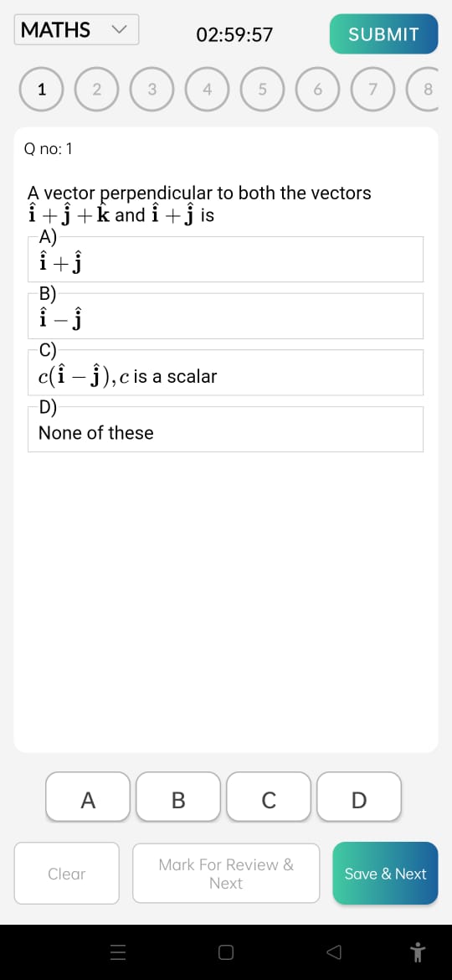Clear the selected answer
Screen dimensions: 452x980
coord(67,873)
